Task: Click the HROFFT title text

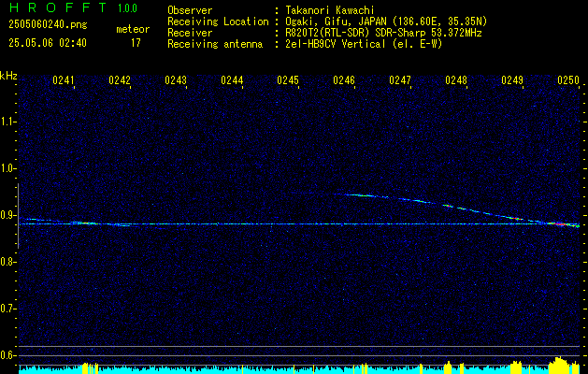Action: click(58, 7)
